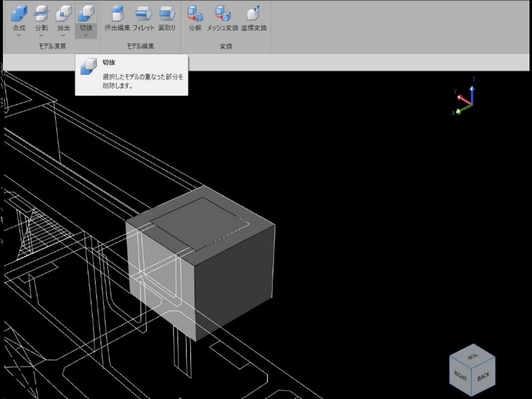Click the 分解 (decompose) icon
Image resolution: width=532 pixels, height=399 pixels.
click(x=195, y=14)
